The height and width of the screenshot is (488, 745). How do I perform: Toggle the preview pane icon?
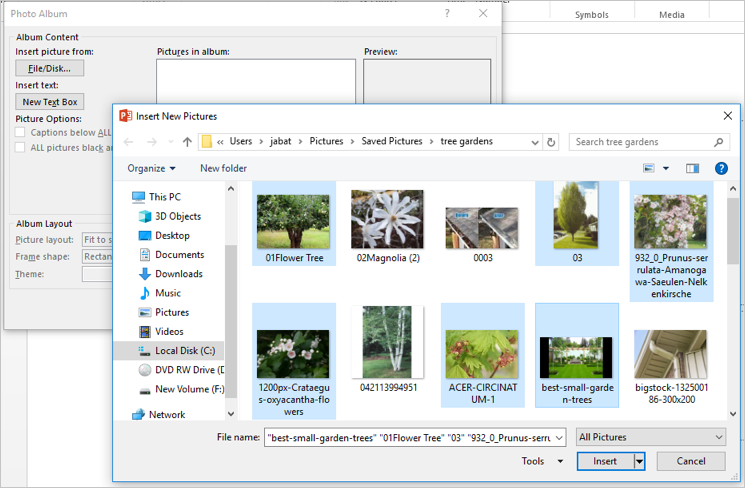(692, 169)
